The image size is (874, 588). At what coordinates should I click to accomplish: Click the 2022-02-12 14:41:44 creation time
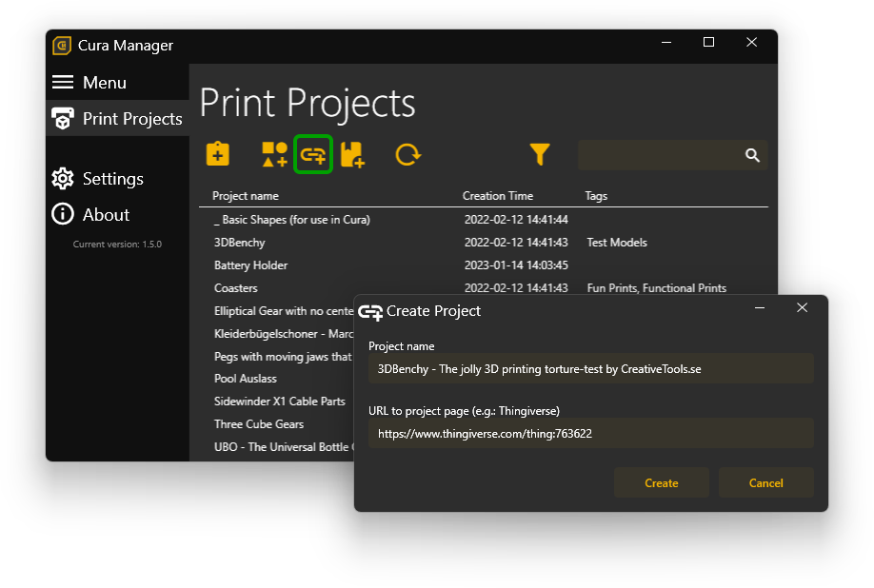click(x=516, y=220)
